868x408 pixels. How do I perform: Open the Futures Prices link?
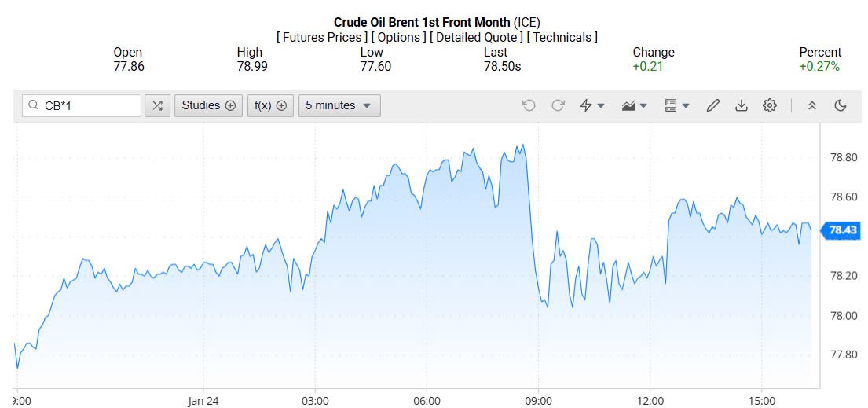(x=321, y=37)
